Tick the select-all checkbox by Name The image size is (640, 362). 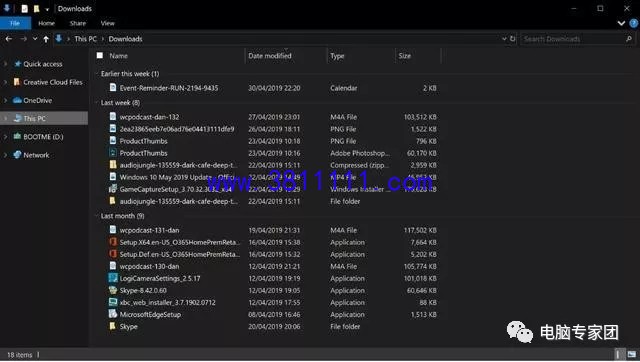pyautogui.click(x=100, y=55)
